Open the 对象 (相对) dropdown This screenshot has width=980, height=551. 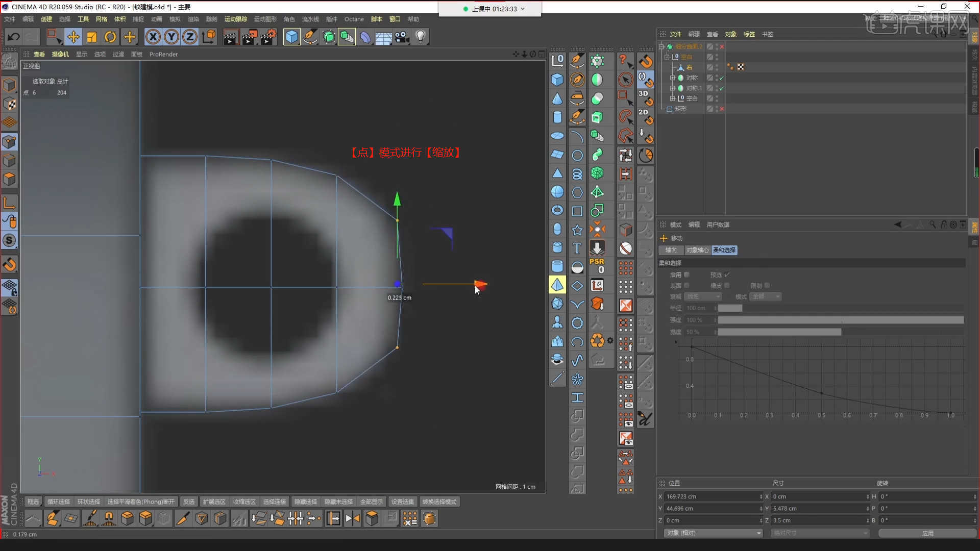tap(713, 533)
